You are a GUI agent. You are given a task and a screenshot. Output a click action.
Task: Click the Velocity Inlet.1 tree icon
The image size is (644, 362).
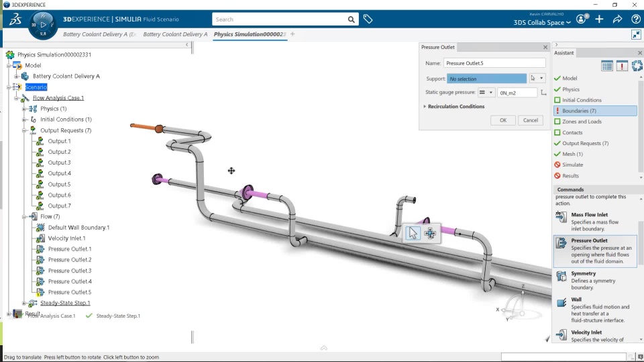point(40,238)
